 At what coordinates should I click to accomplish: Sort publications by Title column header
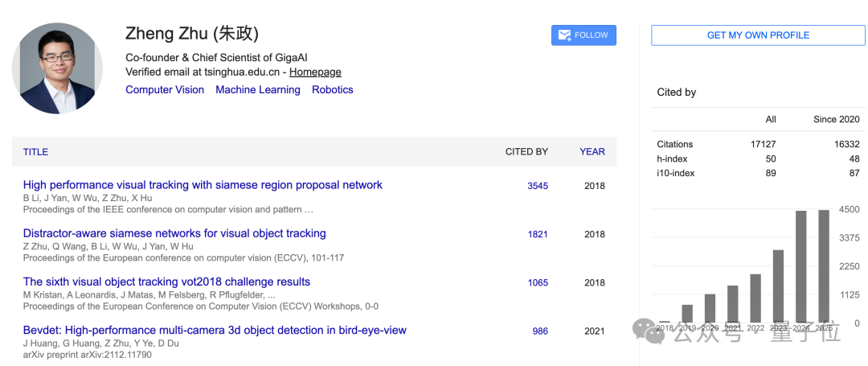coord(35,151)
